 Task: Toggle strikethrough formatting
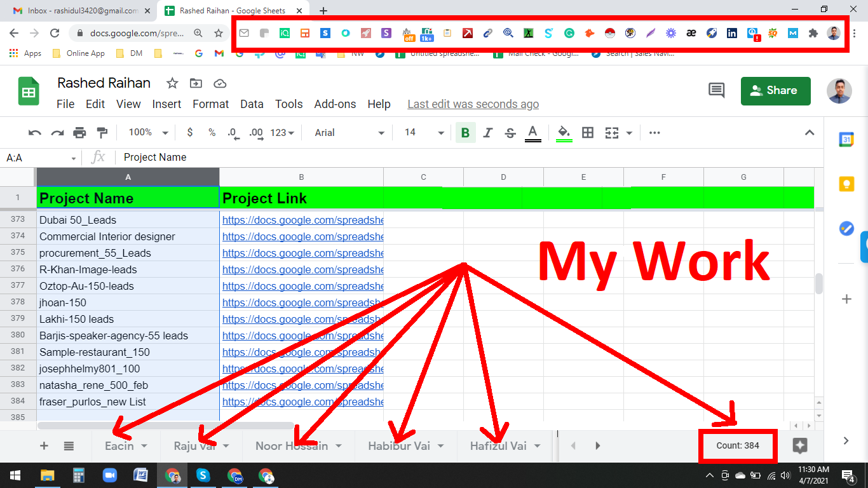pos(510,132)
